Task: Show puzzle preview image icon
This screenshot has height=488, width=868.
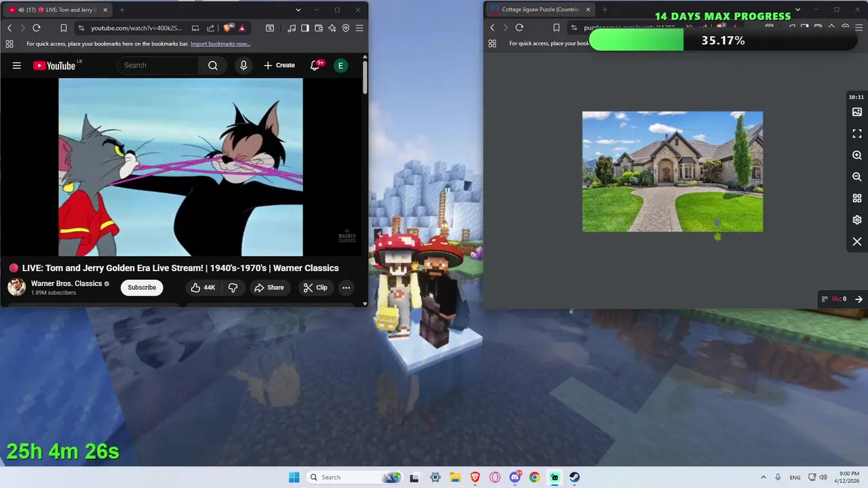Action: 857,112
